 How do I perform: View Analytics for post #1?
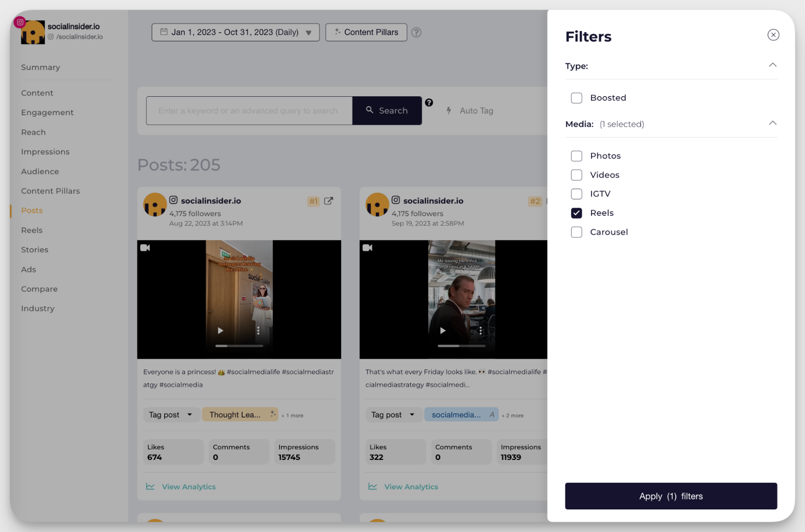[x=181, y=486]
